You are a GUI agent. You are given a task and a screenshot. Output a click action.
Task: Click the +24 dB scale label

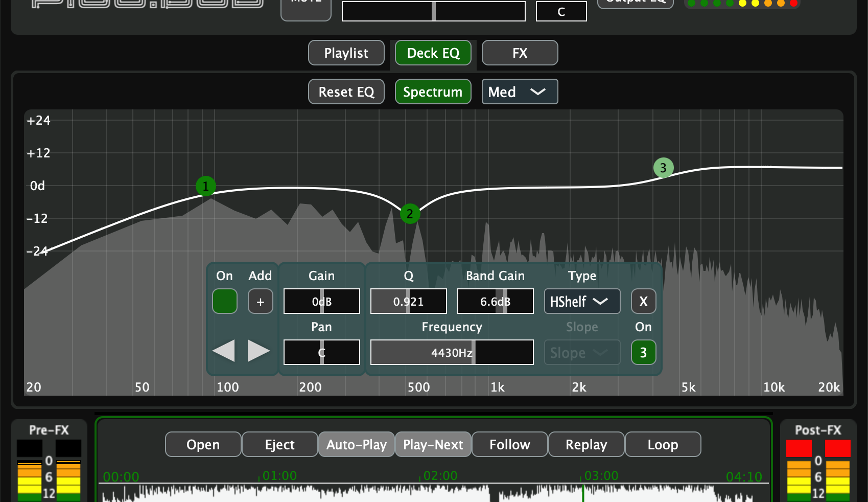(39, 121)
